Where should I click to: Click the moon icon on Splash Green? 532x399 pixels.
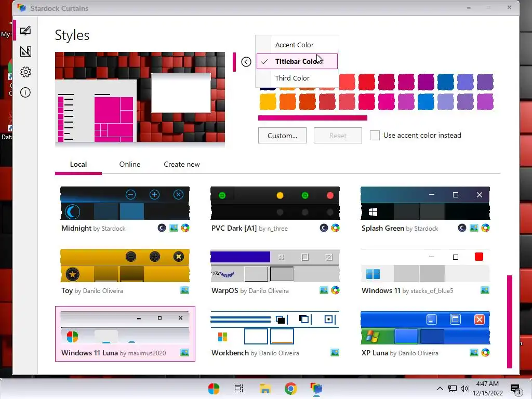462,228
